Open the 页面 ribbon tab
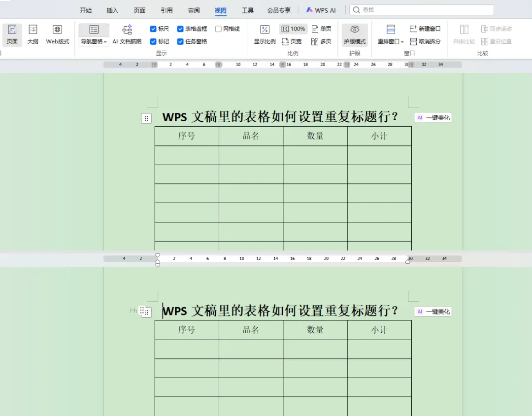 coord(139,10)
